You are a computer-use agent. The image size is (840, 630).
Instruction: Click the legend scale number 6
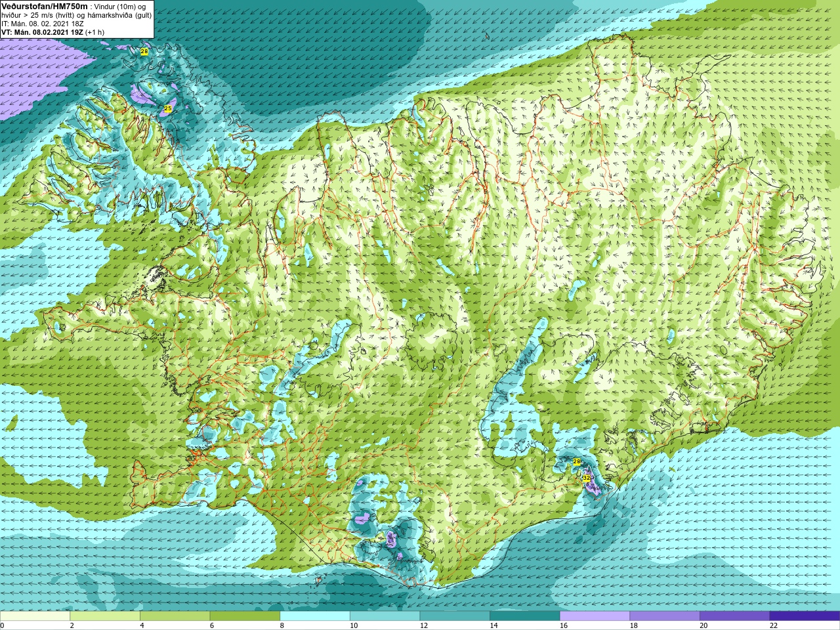pyautogui.click(x=212, y=625)
